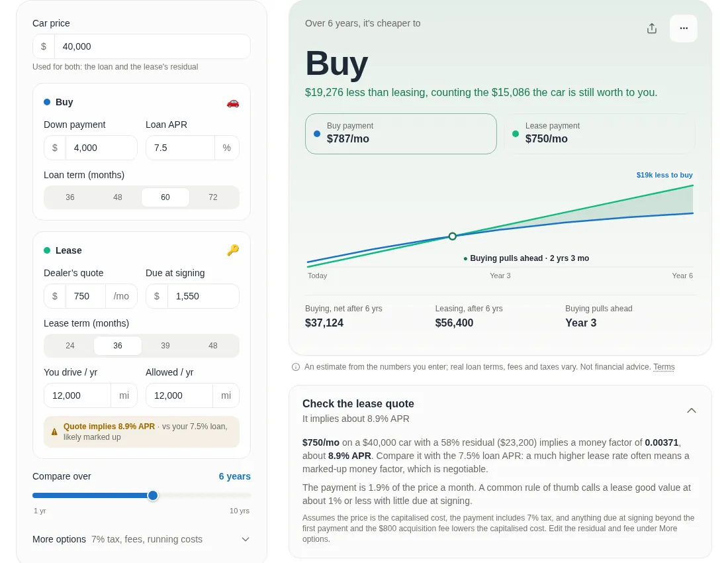Select 60-month loan term

pyautogui.click(x=165, y=197)
